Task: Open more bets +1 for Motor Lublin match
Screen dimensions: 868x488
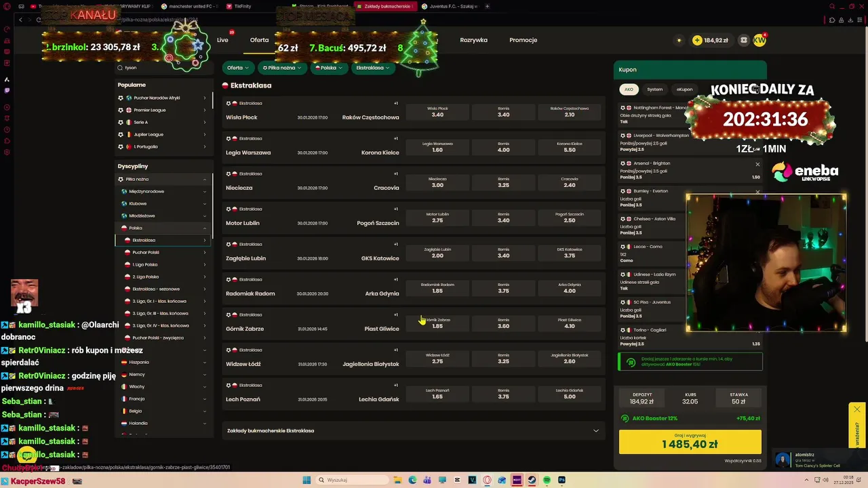Action: click(x=396, y=209)
